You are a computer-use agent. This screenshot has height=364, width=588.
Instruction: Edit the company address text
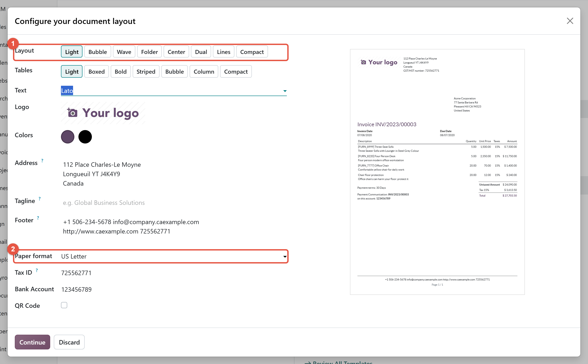[102, 174]
